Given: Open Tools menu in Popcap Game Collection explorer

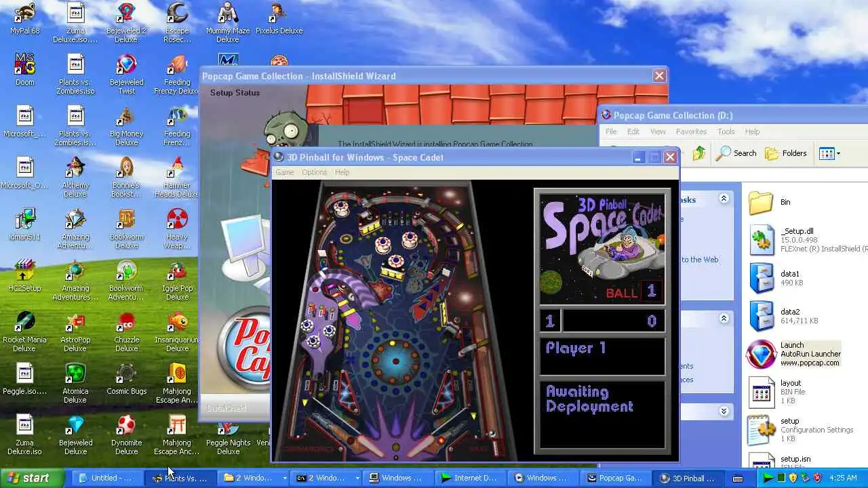Looking at the screenshot, I should click(726, 131).
